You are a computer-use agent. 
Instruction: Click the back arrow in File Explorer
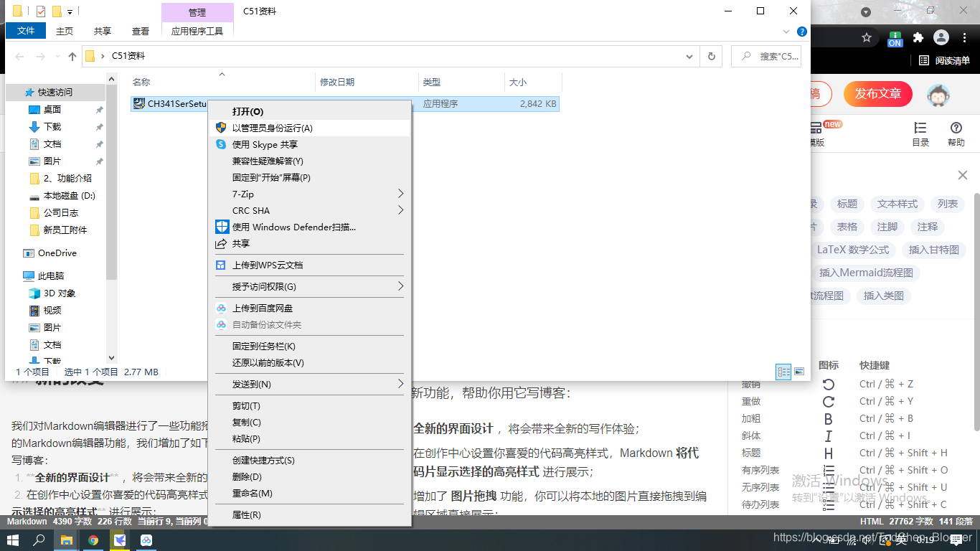click(19, 56)
